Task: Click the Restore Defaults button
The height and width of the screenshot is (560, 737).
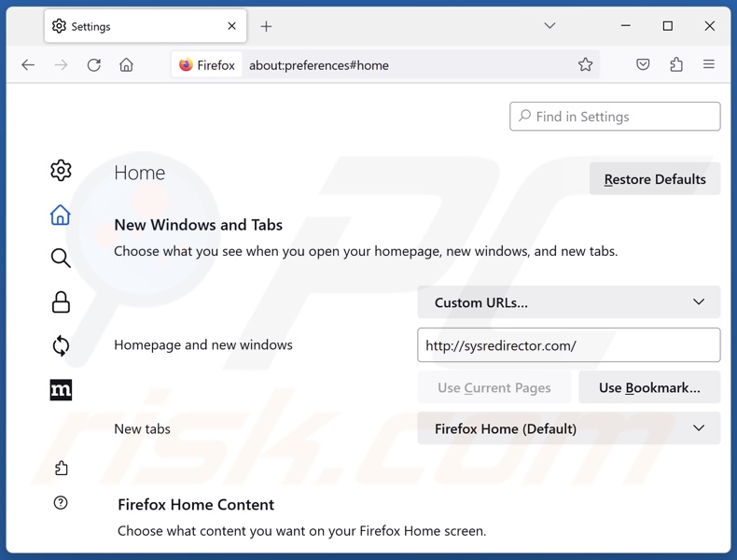Action: pyautogui.click(x=654, y=179)
